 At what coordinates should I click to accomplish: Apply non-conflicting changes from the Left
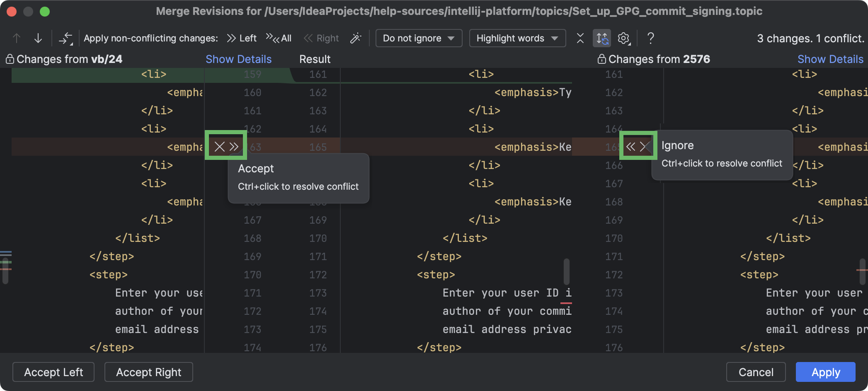point(242,38)
